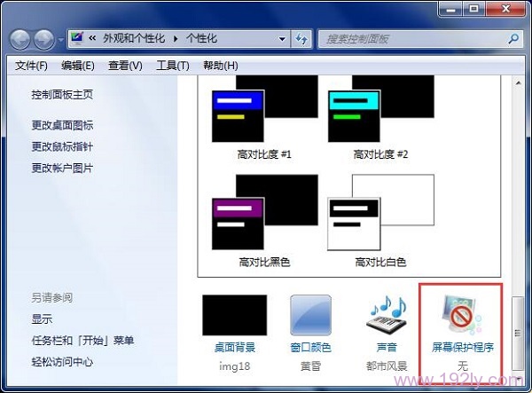The height and width of the screenshot is (393, 532).
Task: Click the 高对比黑色 label
Action: point(264,262)
